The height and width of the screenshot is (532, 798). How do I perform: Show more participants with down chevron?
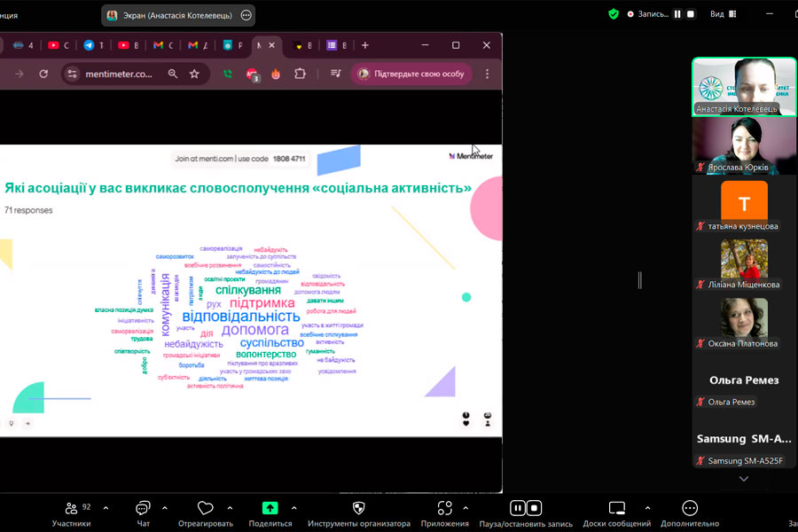[744, 479]
